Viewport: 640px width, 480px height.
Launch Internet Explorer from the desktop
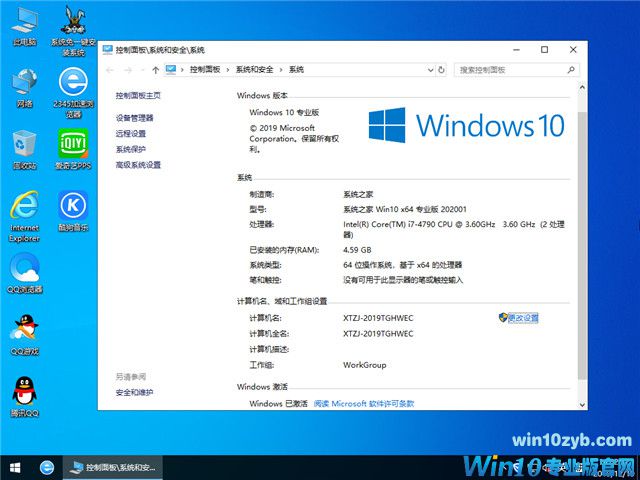(24, 217)
